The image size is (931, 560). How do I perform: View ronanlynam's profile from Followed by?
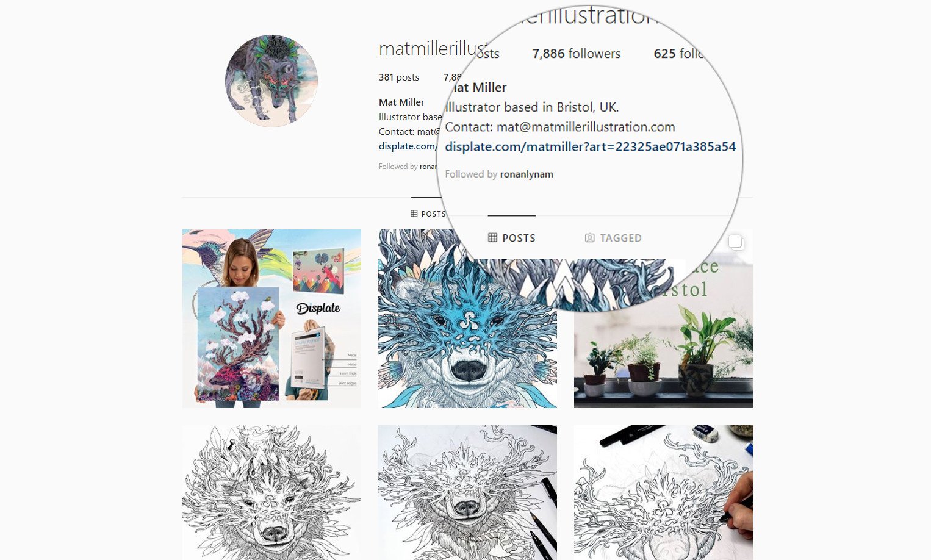click(x=527, y=174)
